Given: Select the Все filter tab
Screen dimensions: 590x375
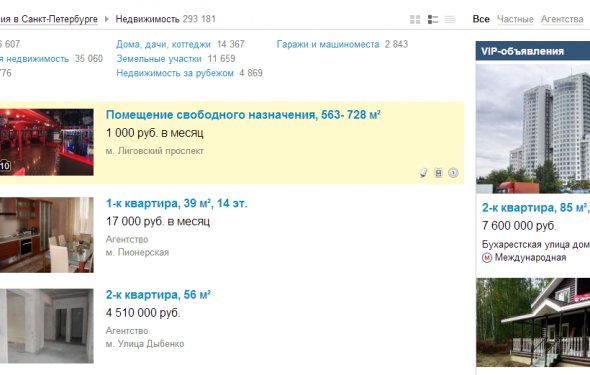Looking at the screenshot, I should click(x=481, y=19).
